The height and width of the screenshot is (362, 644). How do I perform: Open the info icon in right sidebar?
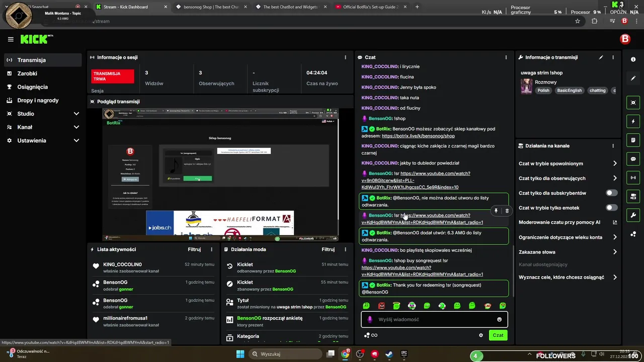click(x=633, y=59)
